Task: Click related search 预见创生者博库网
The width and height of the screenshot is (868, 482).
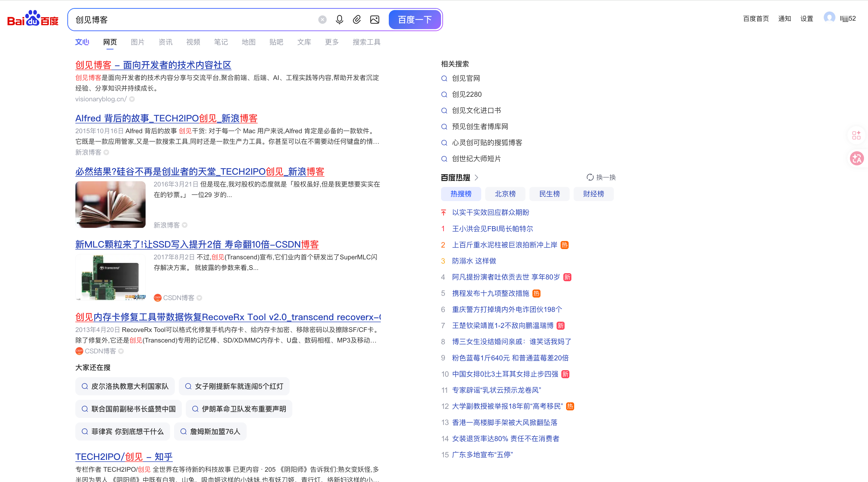Action: point(480,127)
